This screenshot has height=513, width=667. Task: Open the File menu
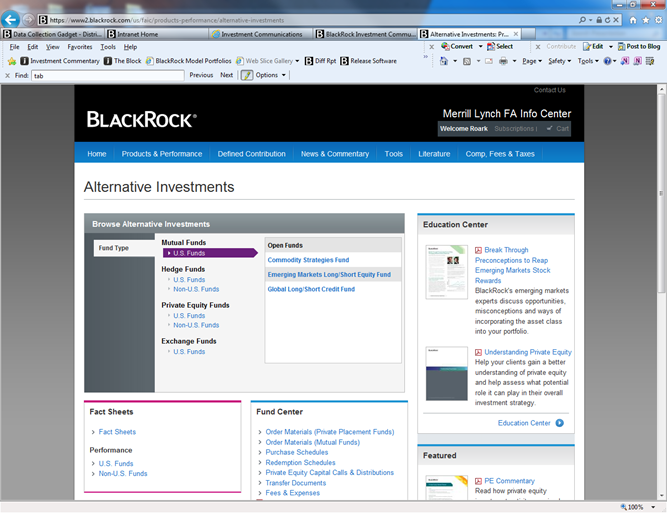pyautogui.click(x=14, y=47)
